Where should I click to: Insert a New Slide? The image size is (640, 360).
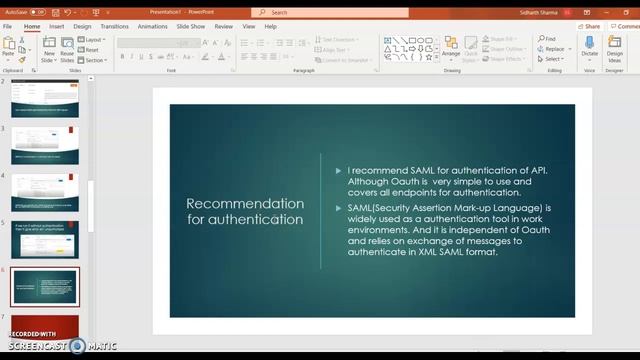[49, 50]
